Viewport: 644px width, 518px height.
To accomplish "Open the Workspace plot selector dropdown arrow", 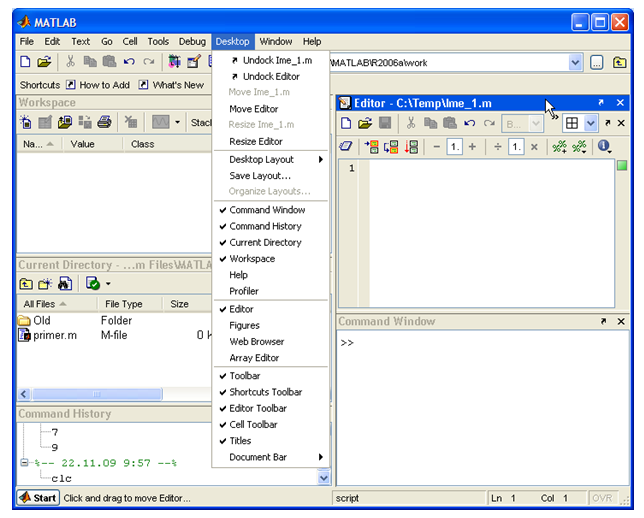I will [x=177, y=122].
